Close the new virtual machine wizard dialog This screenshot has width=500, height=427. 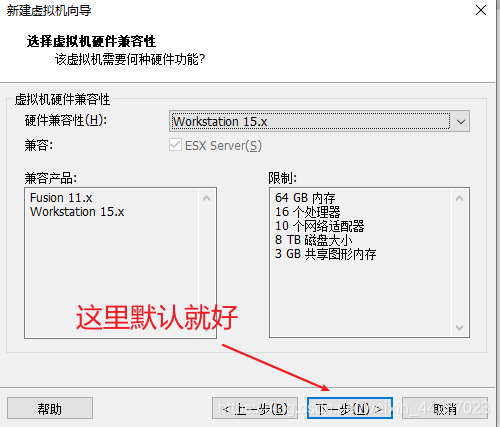click(481, 10)
